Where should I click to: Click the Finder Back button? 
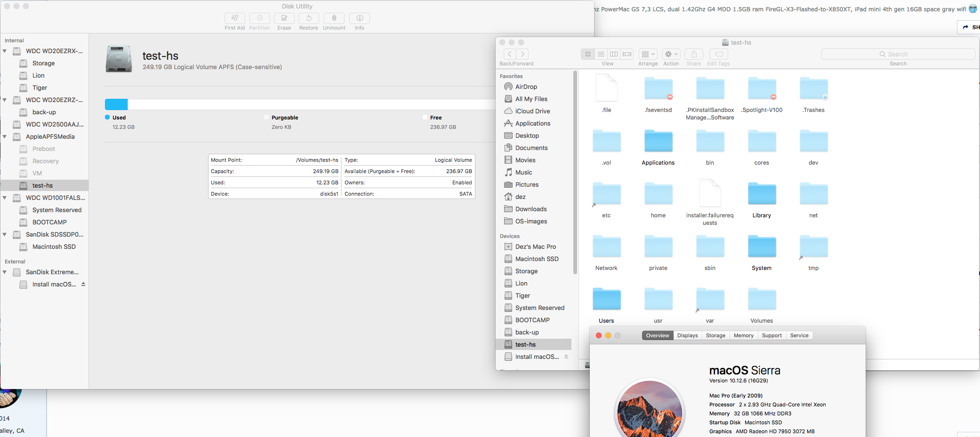point(510,54)
